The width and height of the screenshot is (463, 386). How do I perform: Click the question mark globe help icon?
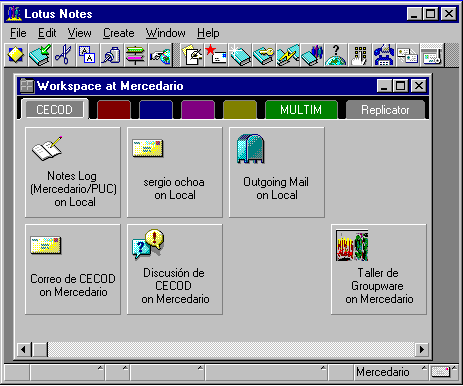click(336, 55)
